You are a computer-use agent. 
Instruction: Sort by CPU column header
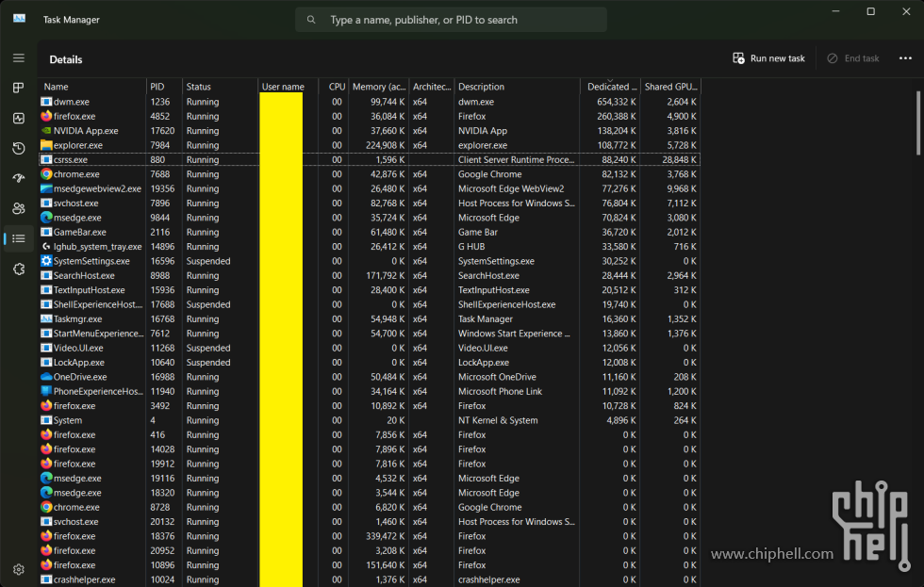[334, 87]
